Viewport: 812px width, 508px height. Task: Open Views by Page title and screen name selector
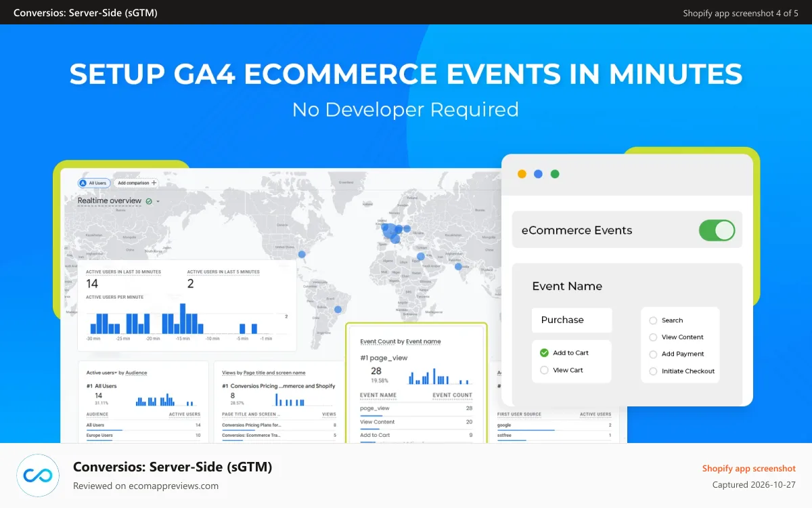[263, 373]
